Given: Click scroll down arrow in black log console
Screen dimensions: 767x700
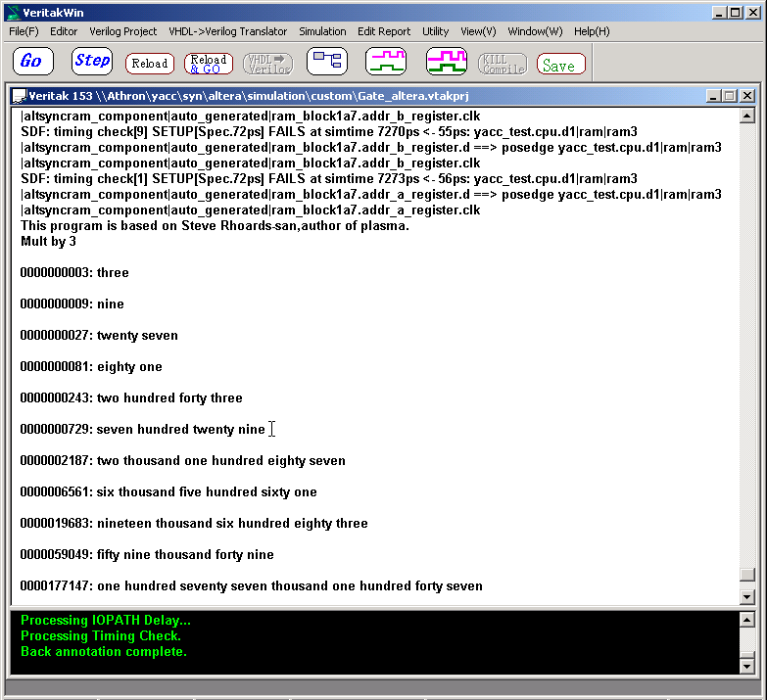Looking at the screenshot, I should pos(747,667).
